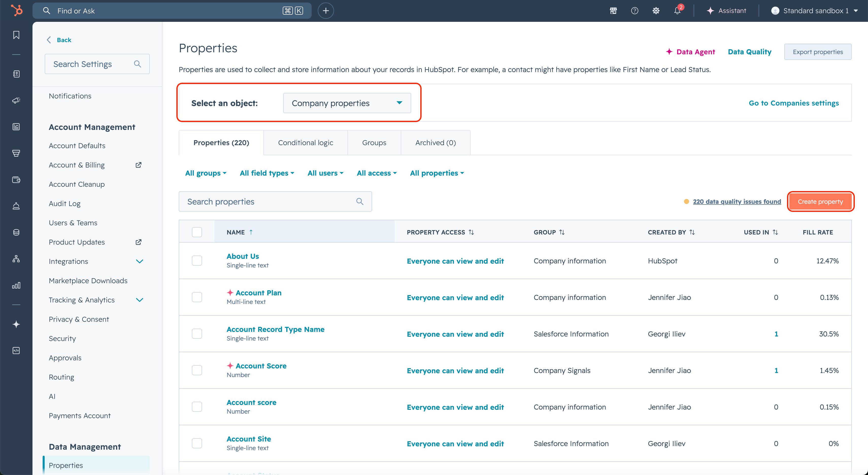Open the Reporting bar chart icon
The width and height of the screenshot is (868, 475).
click(x=16, y=285)
